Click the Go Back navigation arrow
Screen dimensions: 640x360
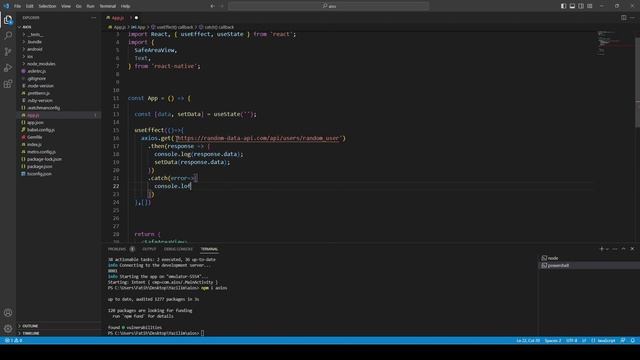[x=212, y=6]
